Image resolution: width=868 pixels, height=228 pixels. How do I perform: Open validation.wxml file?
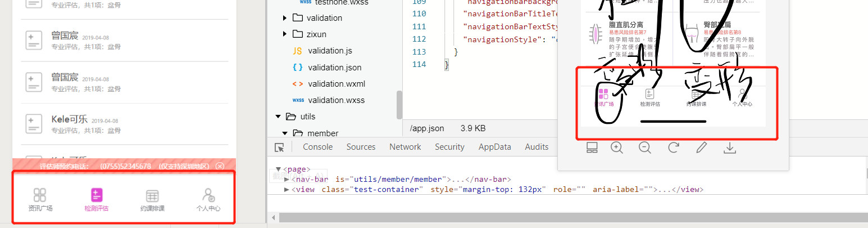click(336, 84)
